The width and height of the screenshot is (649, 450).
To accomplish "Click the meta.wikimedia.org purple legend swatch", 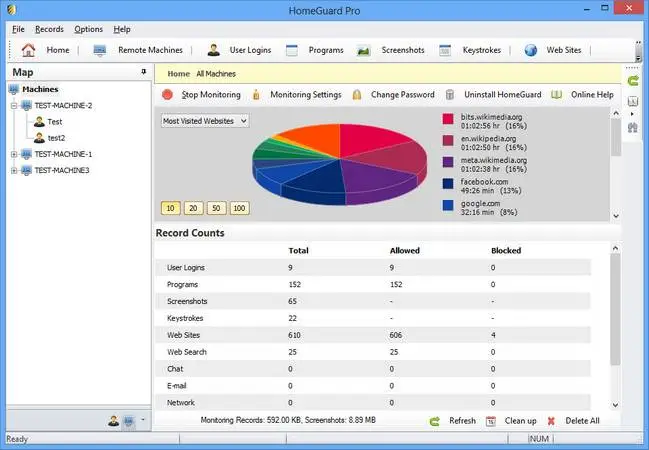I will pos(448,162).
